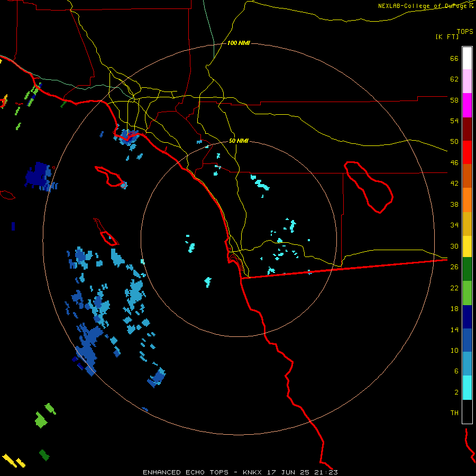Click the '54' legend value

point(454,121)
